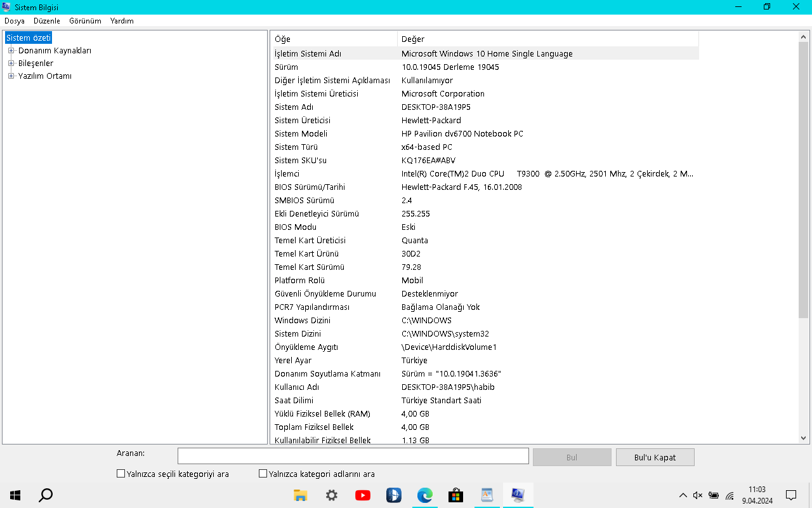The height and width of the screenshot is (508, 812).
Task: Select the Sistem Üreticisi Hewlett-Packard row
Action: pyautogui.click(x=485, y=120)
